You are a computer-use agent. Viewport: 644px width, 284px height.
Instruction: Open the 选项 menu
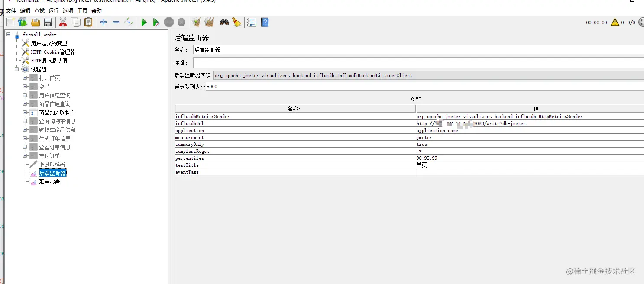click(68, 11)
